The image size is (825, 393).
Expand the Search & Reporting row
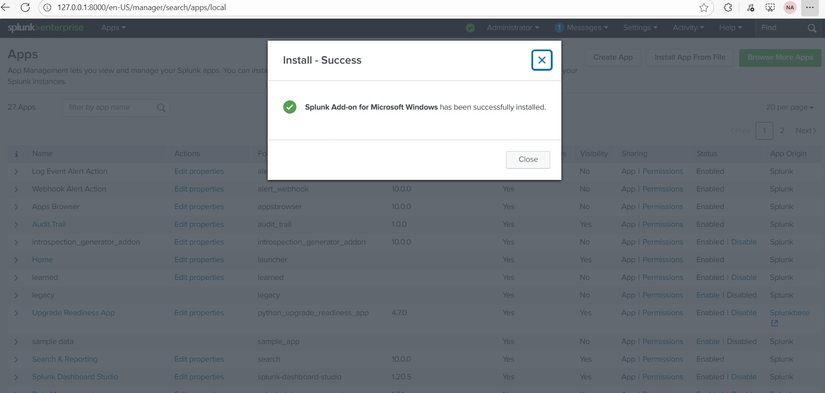16,359
